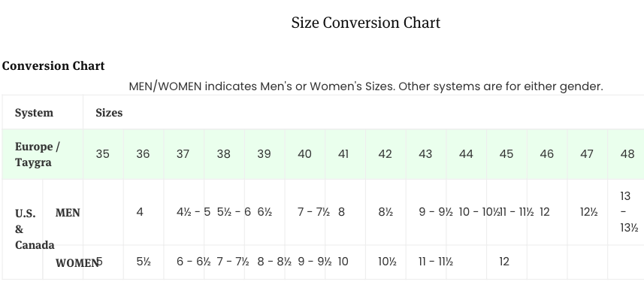The width and height of the screenshot is (644, 306).
Task: Click the WOMEN row label
Action: 76,262
